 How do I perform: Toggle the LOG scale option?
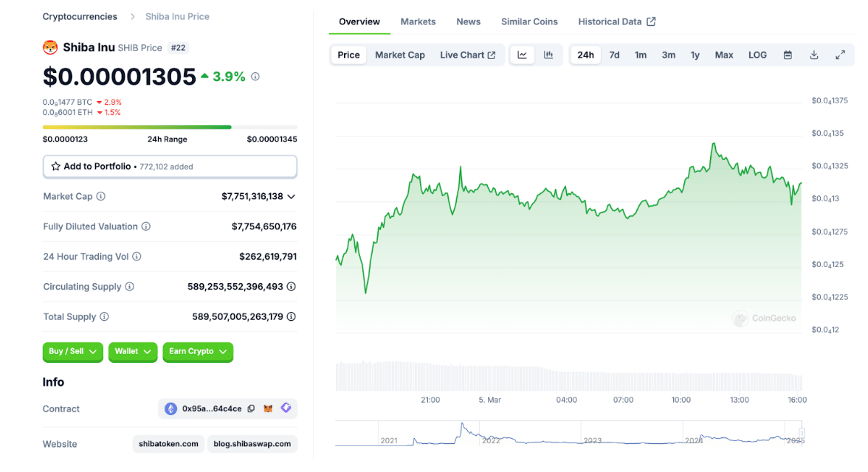757,55
